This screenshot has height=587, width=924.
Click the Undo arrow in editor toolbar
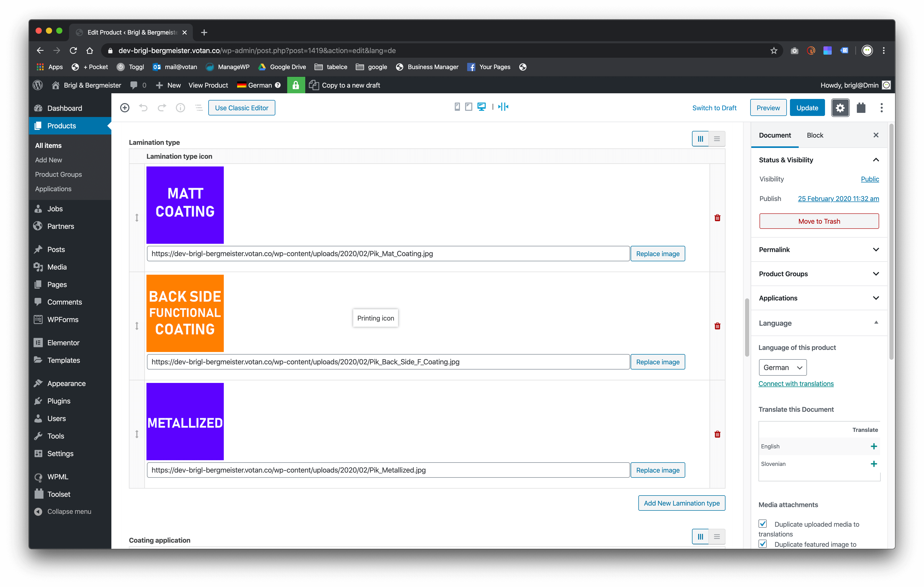point(143,108)
